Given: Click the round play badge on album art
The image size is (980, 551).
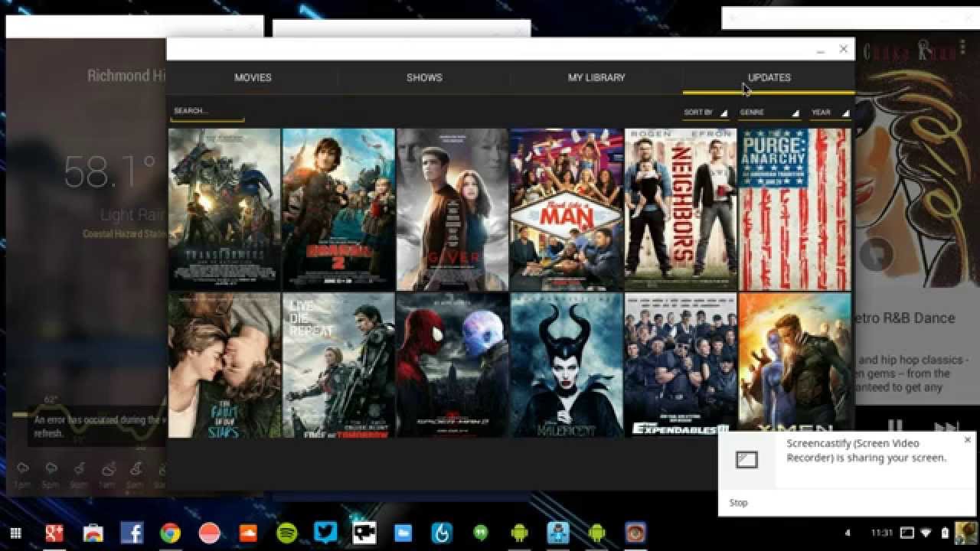Looking at the screenshot, I should [x=877, y=254].
